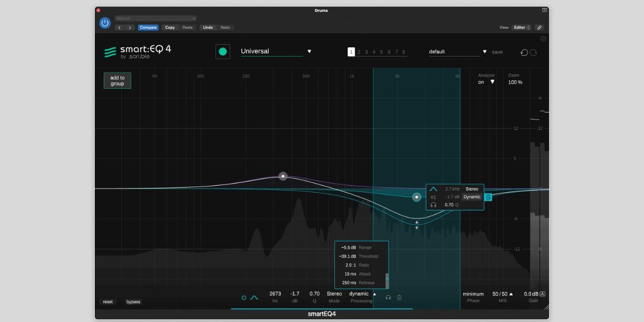Select state slot 6
This screenshot has width=644, height=322.
point(389,52)
